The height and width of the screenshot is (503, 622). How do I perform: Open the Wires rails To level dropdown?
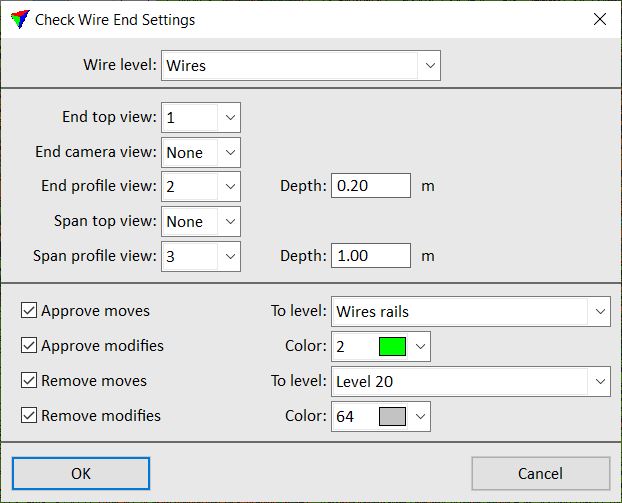[x=471, y=311]
